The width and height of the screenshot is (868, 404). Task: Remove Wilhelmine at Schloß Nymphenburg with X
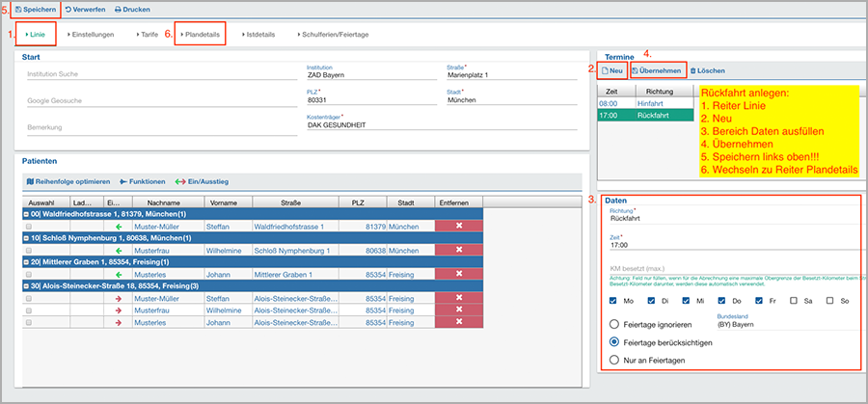459,250
